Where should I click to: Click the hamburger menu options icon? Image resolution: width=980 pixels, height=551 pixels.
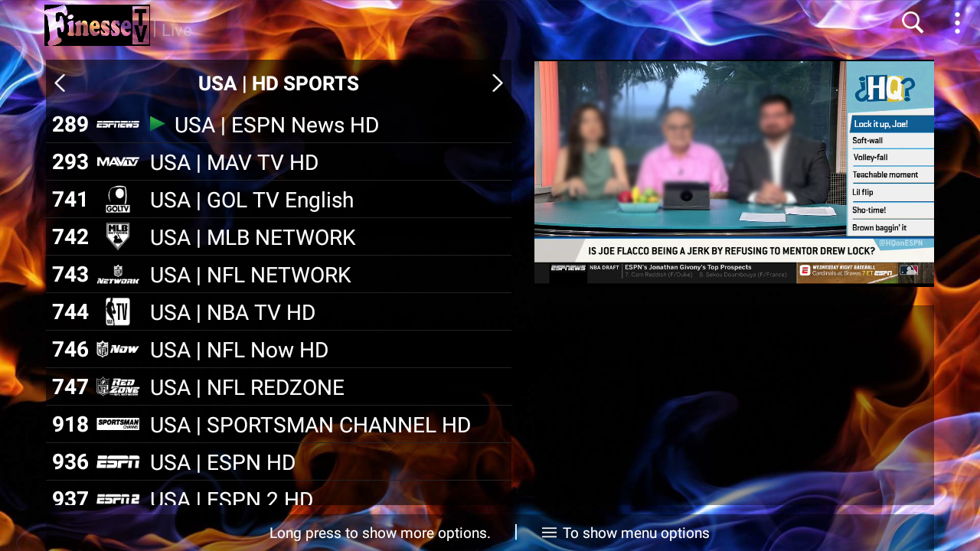[549, 533]
